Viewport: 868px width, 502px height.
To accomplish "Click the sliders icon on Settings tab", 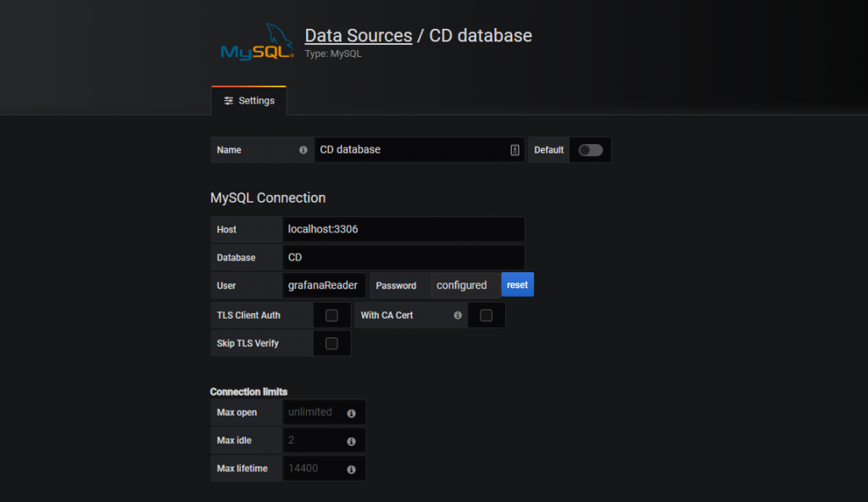I will (x=228, y=101).
